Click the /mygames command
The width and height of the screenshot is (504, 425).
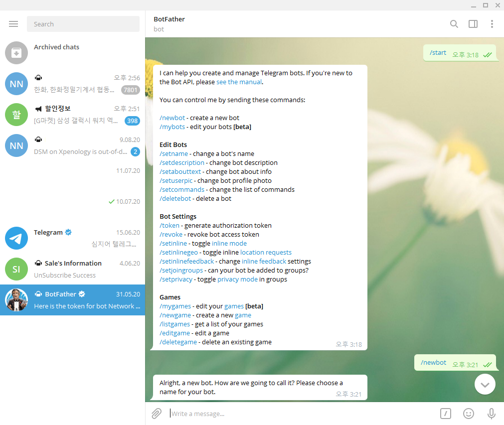click(175, 306)
